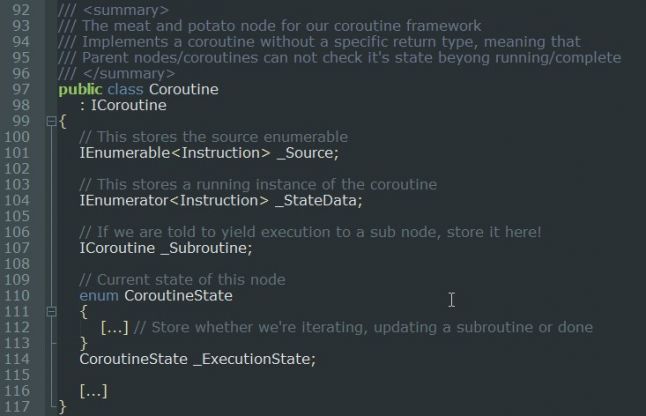646x416 pixels.
Task: Click the closing brace on line 117
Action: click(x=62, y=407)
